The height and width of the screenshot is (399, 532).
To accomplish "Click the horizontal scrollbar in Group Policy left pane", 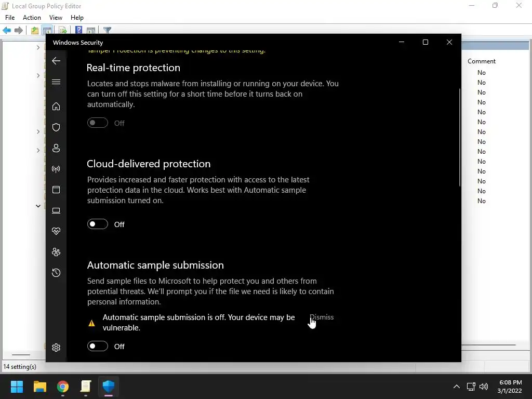I will 21,355.
